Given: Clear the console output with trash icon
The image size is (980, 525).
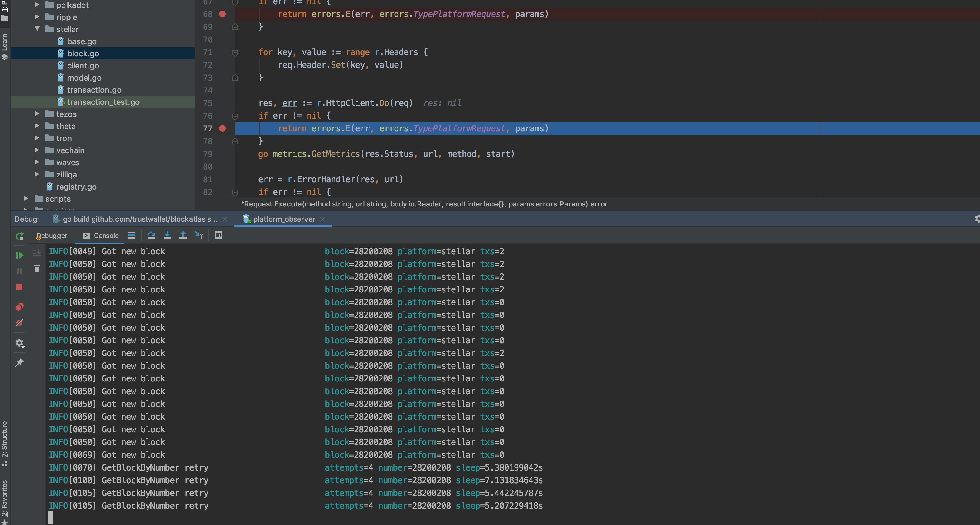Looking at the screenshot, I should pos(37,269).
